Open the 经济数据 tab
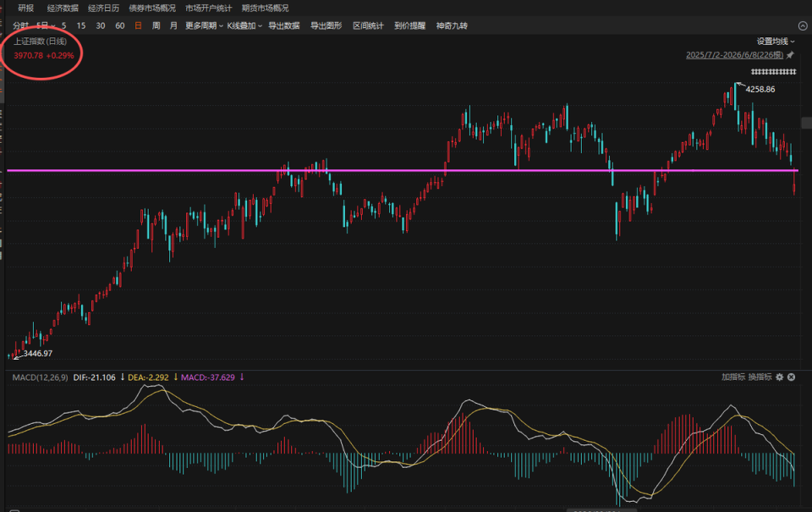Viewport: 812px width, 512px height. click(63, 8)
